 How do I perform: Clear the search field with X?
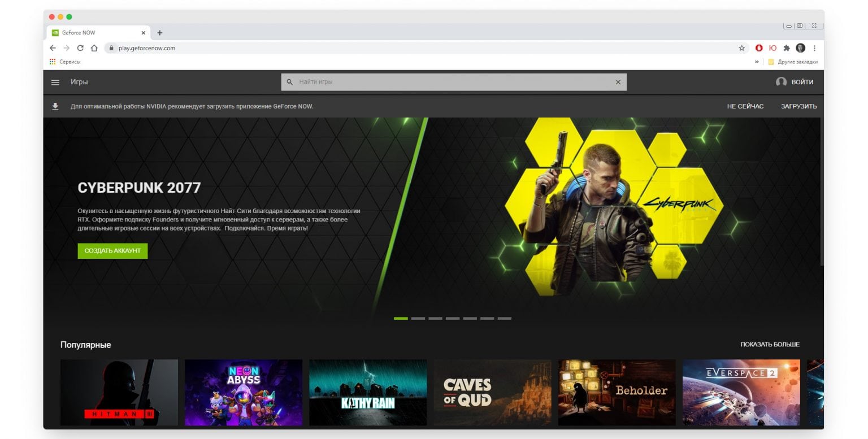click(618, 82)
